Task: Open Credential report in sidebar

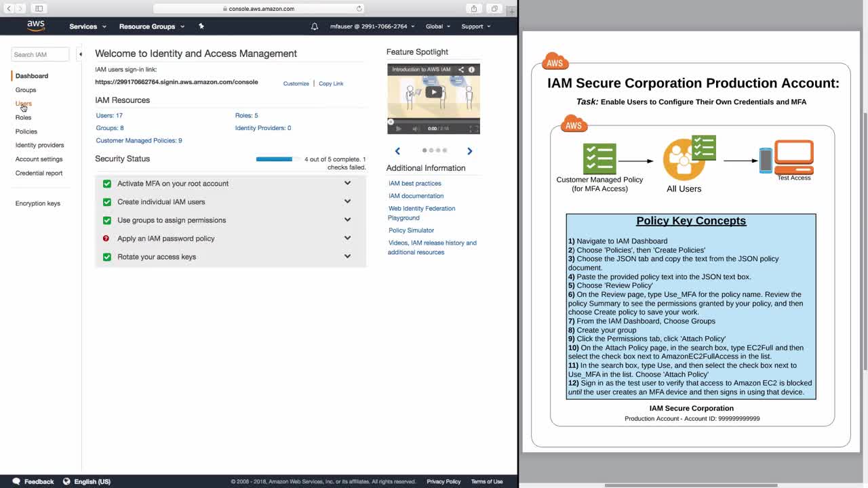Action: pos(39,173)
